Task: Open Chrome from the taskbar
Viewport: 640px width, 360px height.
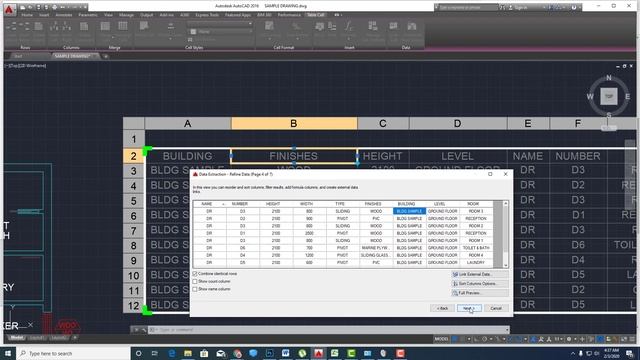Action: tap(238, 353)
